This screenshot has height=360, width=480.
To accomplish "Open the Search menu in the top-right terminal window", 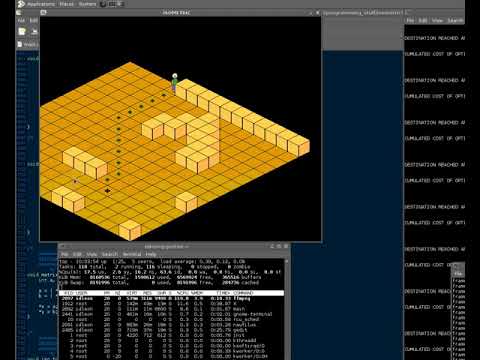I will [455, 21].
